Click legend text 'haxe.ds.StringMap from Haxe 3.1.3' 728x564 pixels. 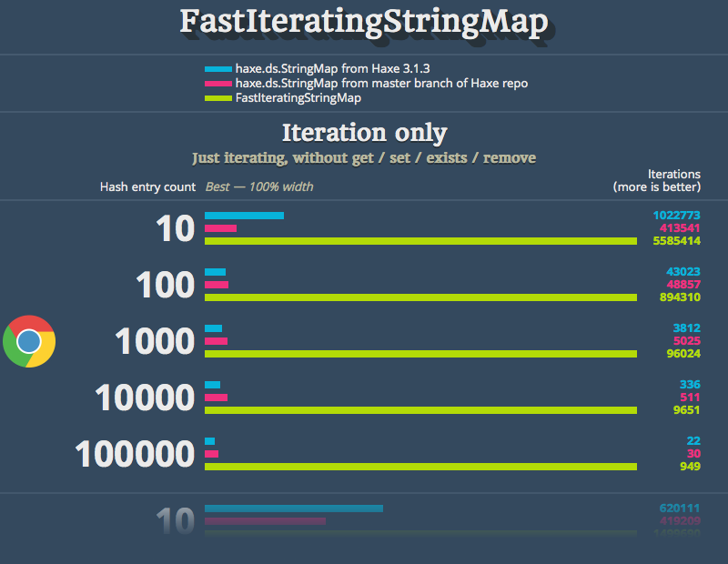pyautogui.click(x=332, y=69)
